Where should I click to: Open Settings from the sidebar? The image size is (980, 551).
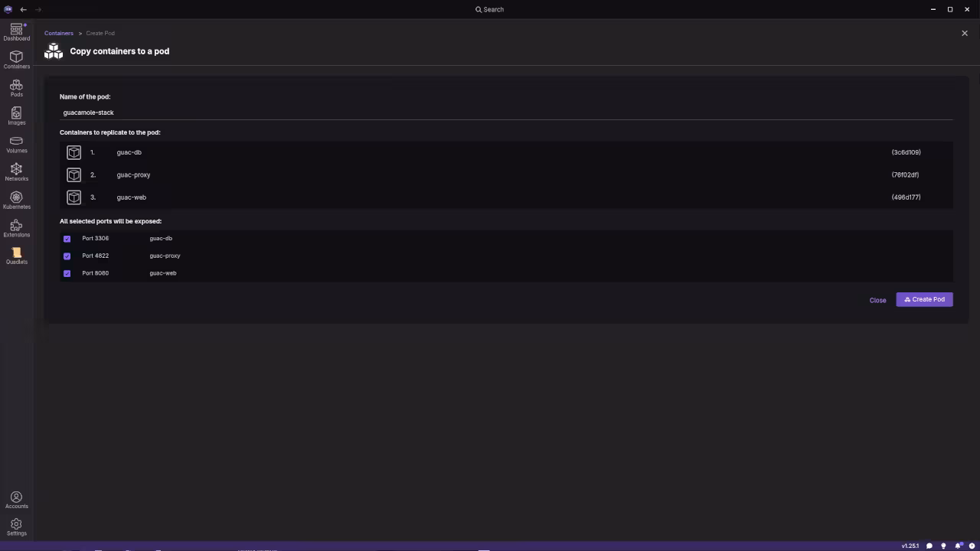pyautogui.click(x=16, y=528)
